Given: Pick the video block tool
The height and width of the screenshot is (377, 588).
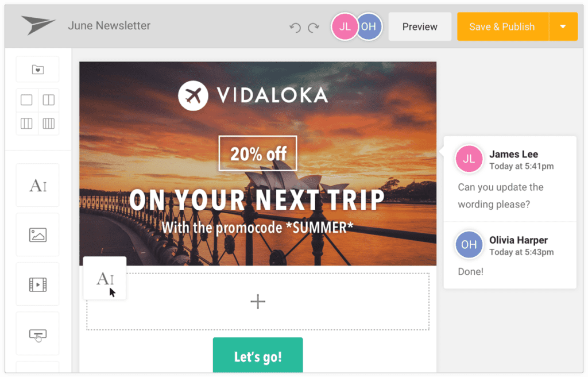Looking at the screenshot, I should coord(37,284).
